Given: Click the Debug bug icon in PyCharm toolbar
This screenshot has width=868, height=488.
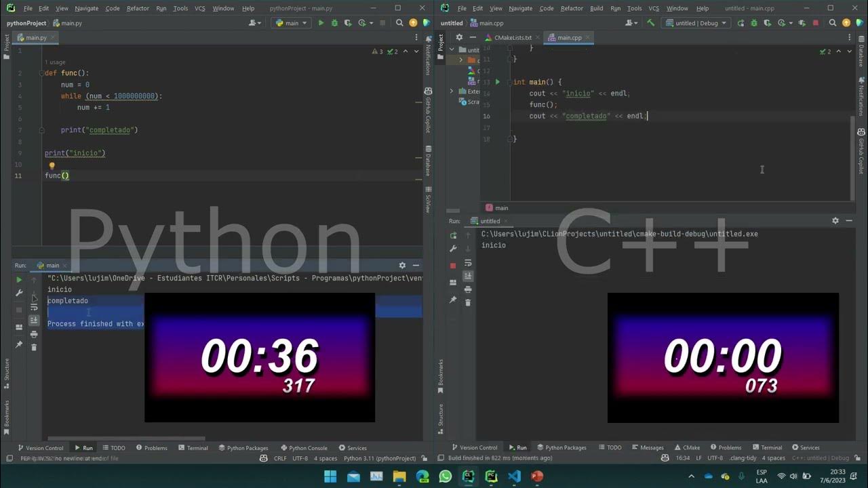Looking at the screenshot, I should 334,23.
